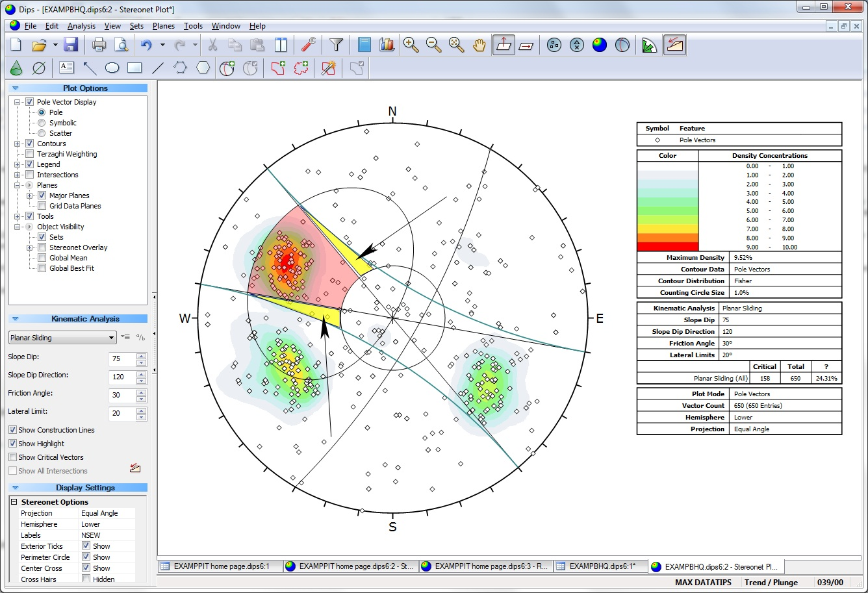Increase the Friction Angle stepper
Screen dimensions: 868x593
pyautogui.click(x=142, y=392)
